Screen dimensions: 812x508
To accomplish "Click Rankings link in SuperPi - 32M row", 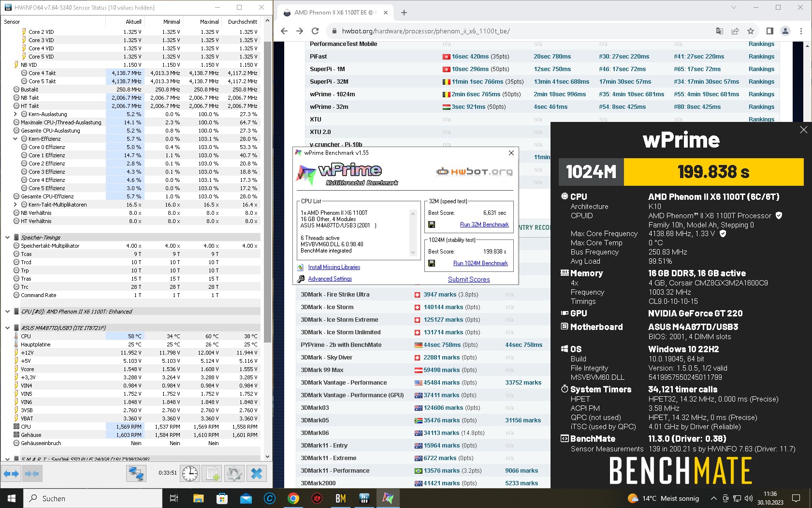I will pos(761,82).
